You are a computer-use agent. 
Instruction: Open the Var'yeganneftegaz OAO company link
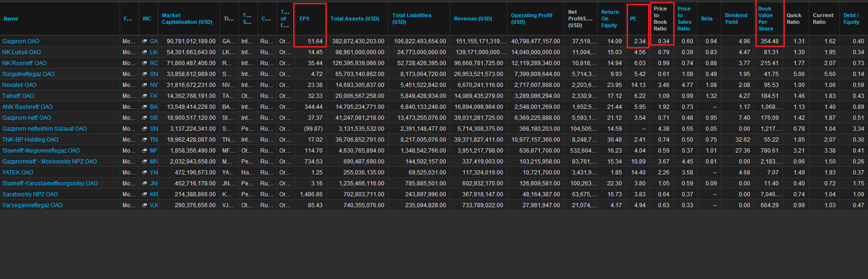point(32,205)
